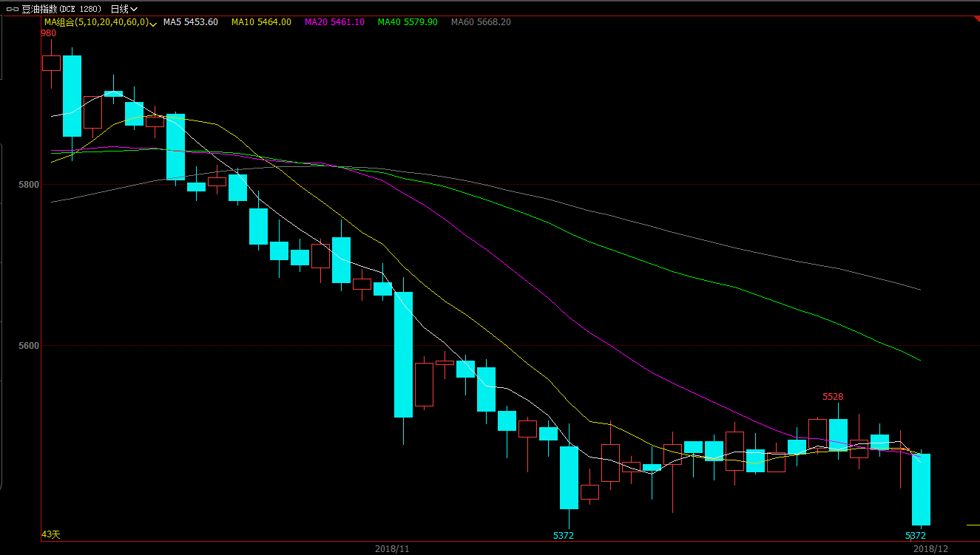The height and width of the screenshot is (555, 980).
Task: Select the tall cyan candle topped by 5528
Action: coord(838,435)
